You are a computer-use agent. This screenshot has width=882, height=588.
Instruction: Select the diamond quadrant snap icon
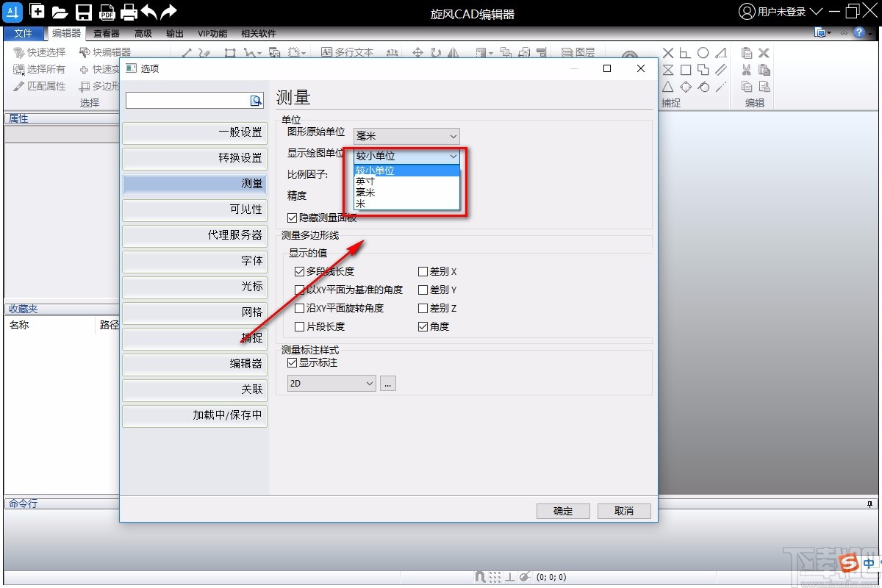tap(685, 87)
